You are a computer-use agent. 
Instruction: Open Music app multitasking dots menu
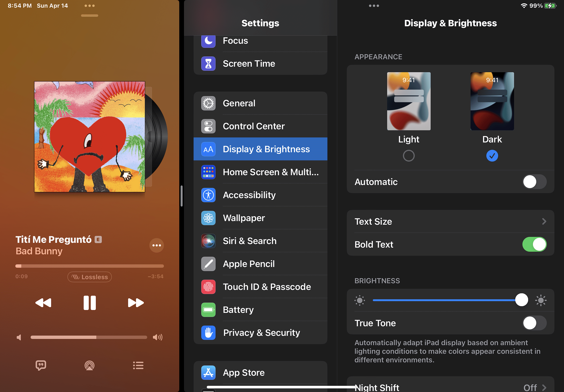point(89,6)
